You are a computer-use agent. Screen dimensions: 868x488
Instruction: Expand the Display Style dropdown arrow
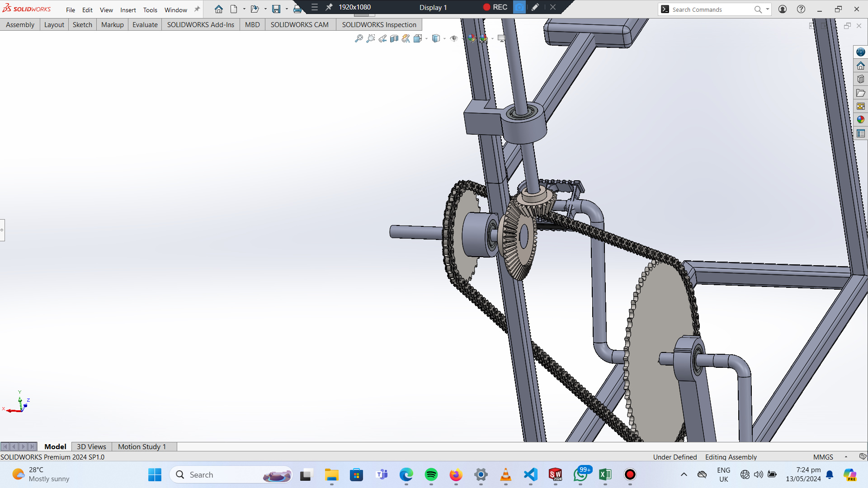pos(445,39)
